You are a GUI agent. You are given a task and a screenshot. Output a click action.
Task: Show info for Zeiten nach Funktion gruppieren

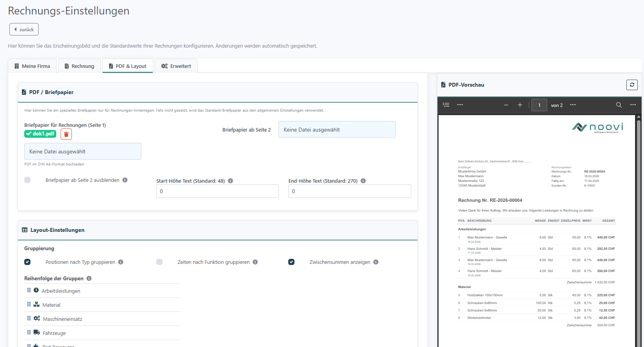click(x=255, y=262)
